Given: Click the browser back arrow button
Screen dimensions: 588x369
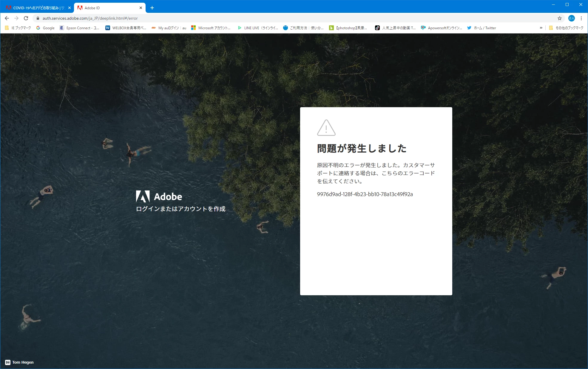Looking at the screenshot, I should 7,18.
